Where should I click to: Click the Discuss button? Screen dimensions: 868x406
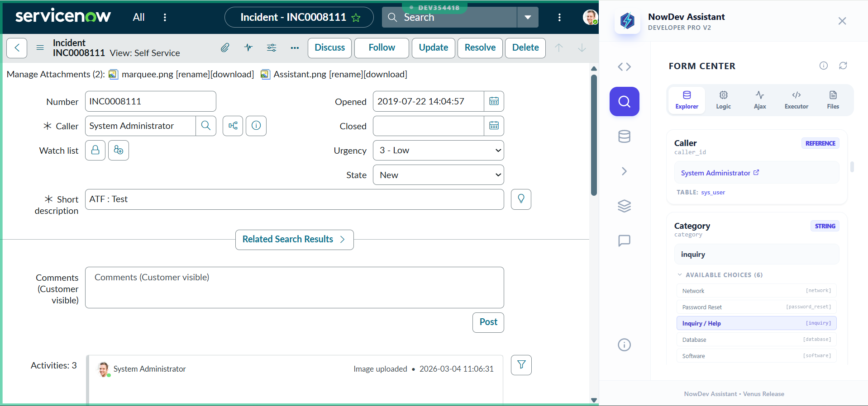(329, 48)
